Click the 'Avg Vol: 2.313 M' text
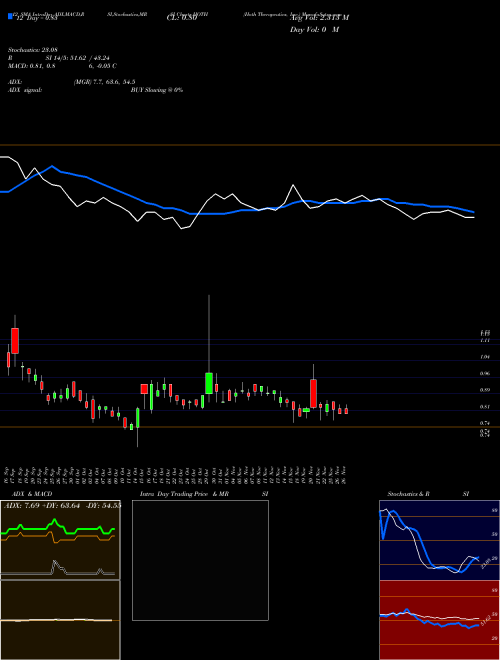 pos(319,18)
